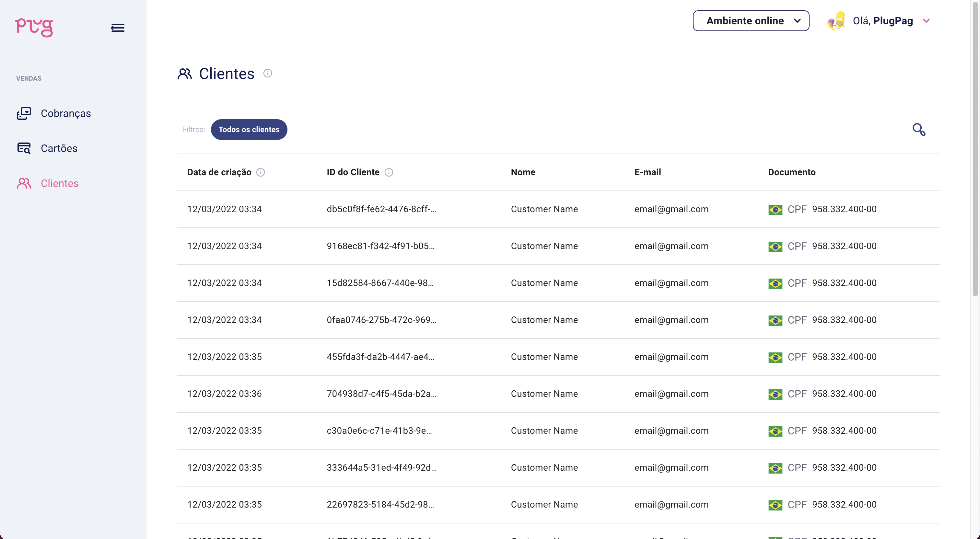Image resolution: width=980 pixels, height=539 pixels.
Task: Toggle between online and test environment
Action: pos(751,20)
